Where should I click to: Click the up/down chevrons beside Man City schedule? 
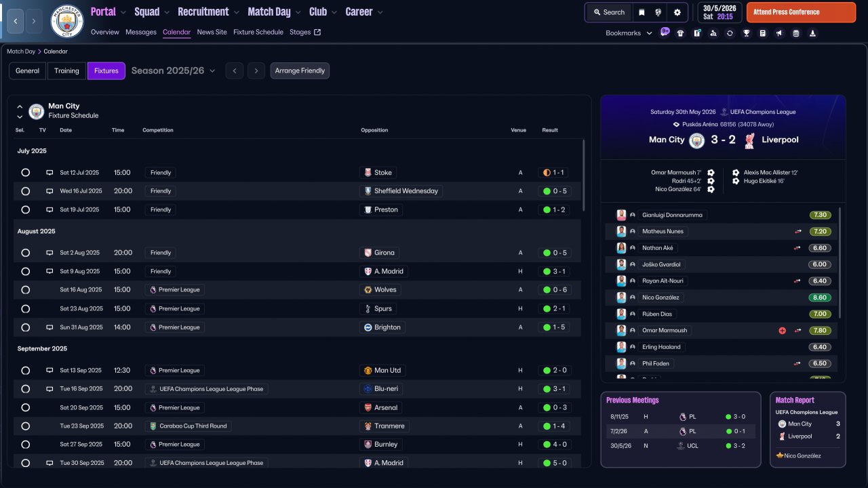tap(20, 112)
